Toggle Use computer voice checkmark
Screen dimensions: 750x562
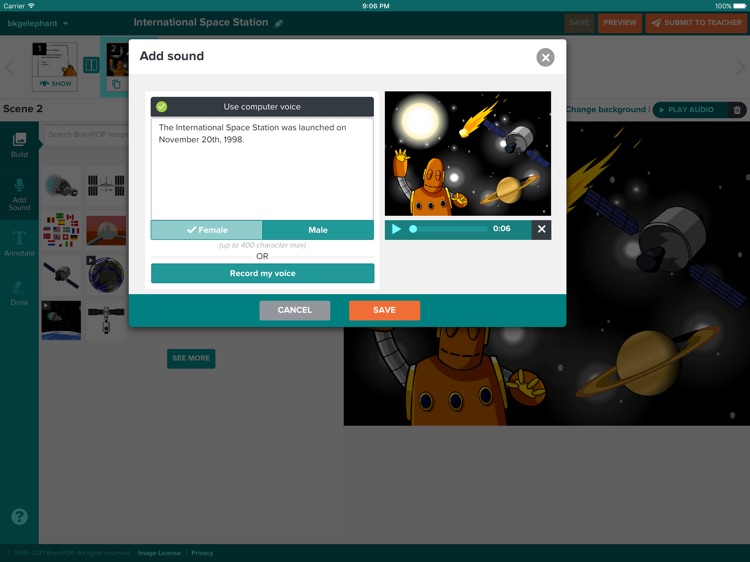[x=162, y=107]
